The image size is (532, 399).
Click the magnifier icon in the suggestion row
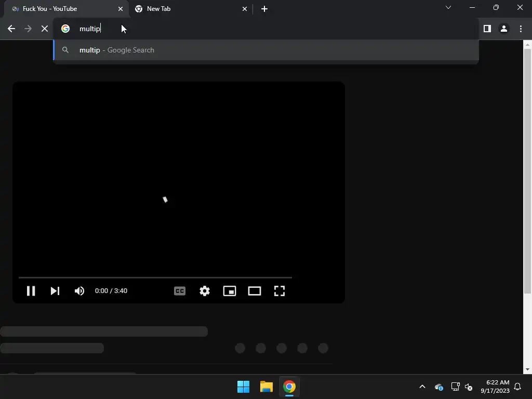(65, 50)
